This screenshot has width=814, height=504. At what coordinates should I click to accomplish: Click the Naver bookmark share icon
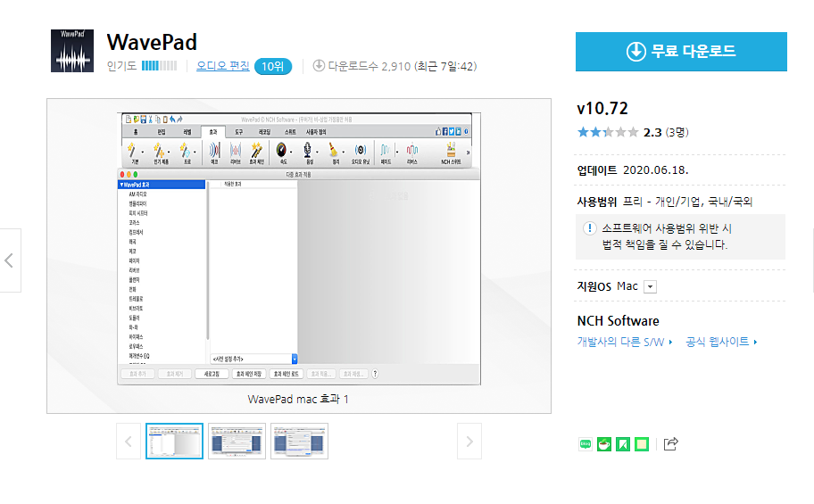click(x=623, y=444)
